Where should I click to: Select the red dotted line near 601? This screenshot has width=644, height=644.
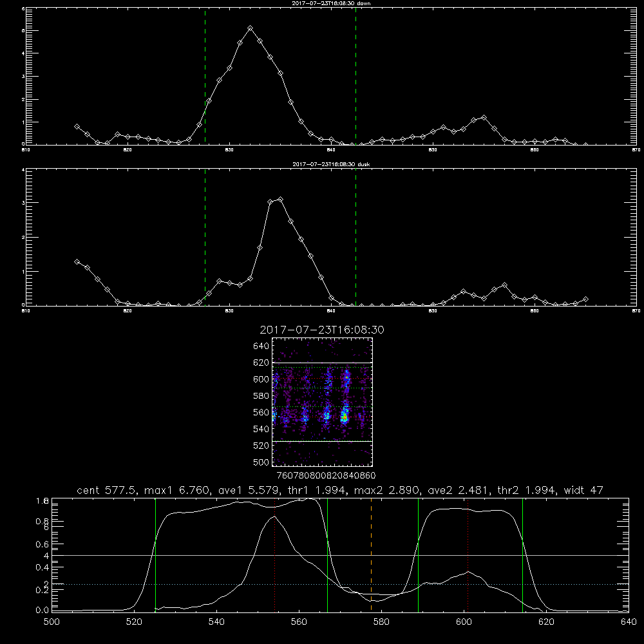[468, 555]
